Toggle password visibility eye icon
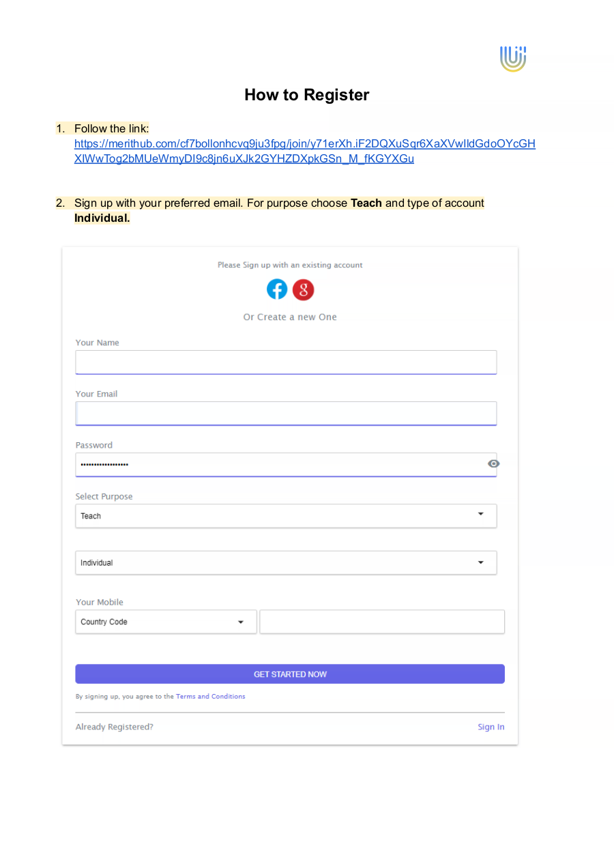This screenshot has width=614, height=868. pyautogui.click(x=494, y=463)
